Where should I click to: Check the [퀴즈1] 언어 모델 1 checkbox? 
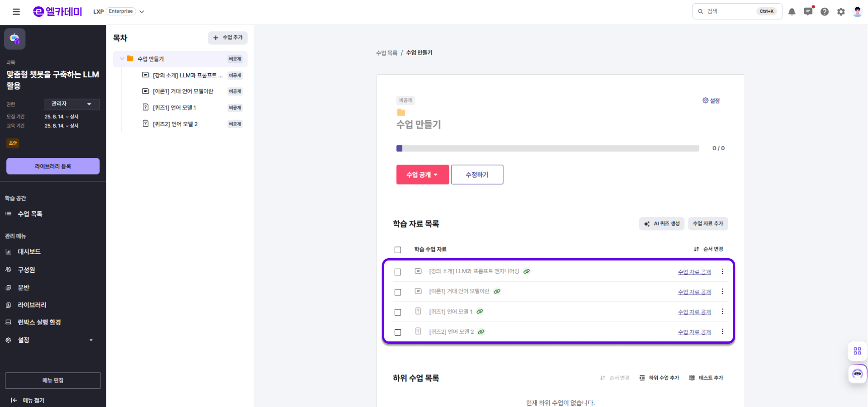(x=398, y=312)
